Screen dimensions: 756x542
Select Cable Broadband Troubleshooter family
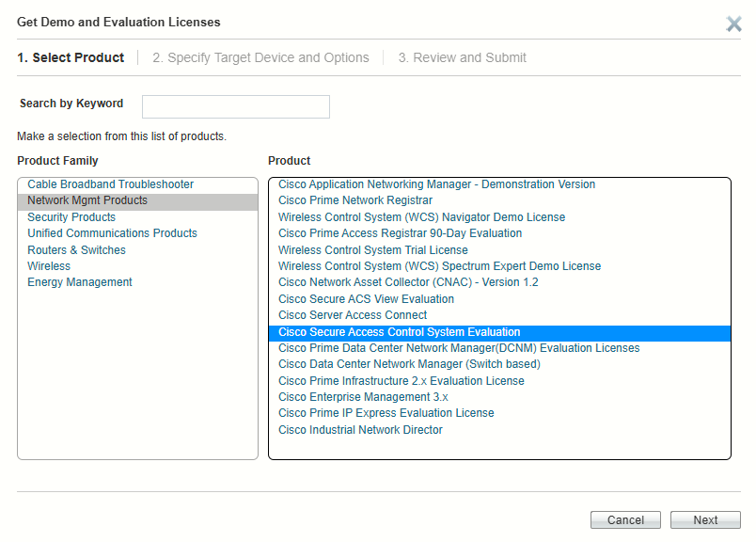click(138, 184)
